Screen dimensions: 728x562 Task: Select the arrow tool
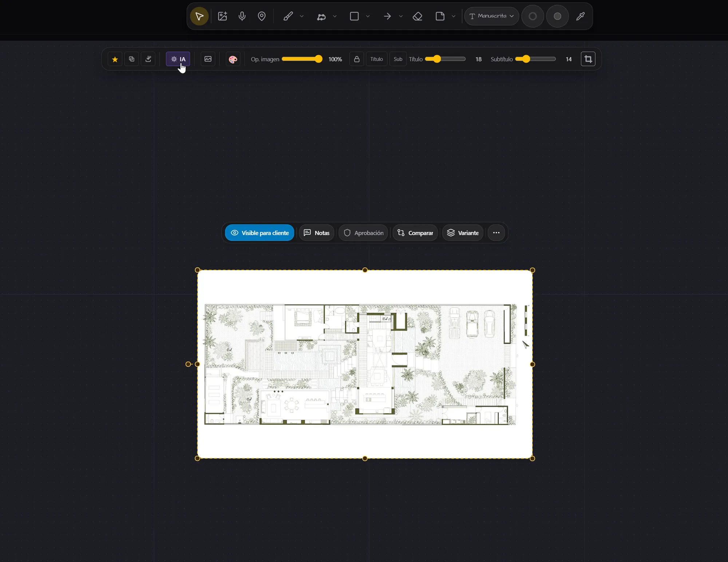point(387,16)
